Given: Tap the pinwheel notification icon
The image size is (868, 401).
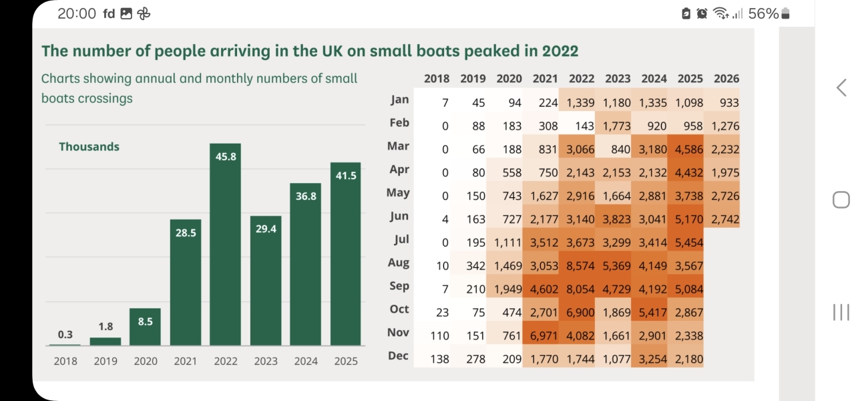Looking at the screenshot, I should click(144, 13).
